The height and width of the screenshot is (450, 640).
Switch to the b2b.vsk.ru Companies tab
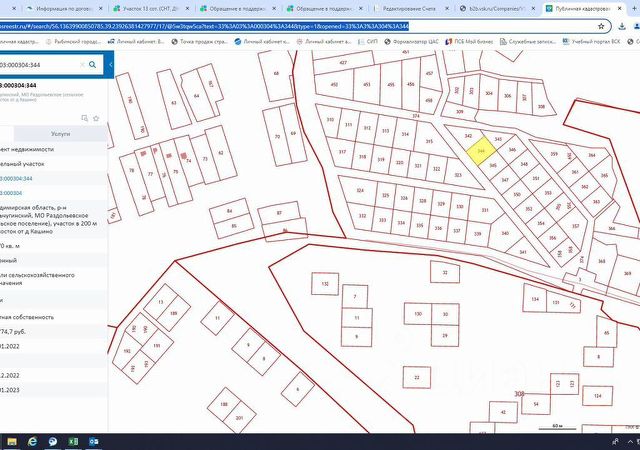(497, 8)
